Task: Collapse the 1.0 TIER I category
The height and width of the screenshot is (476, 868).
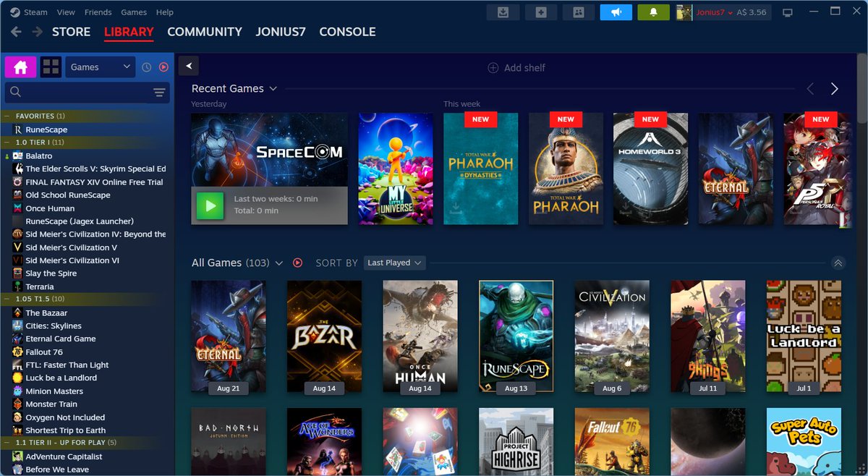Action: (x=7, y=143)
